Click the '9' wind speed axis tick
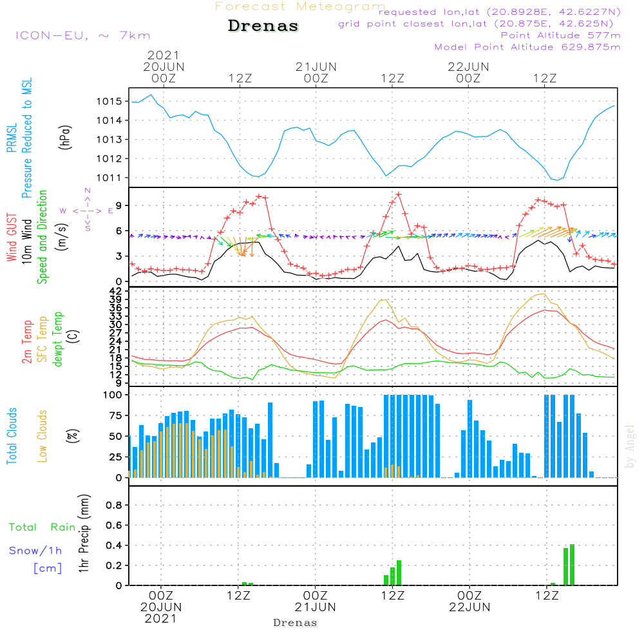 tap(119, 205)
